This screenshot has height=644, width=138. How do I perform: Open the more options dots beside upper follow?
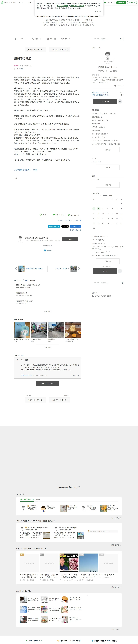(120, 102)
